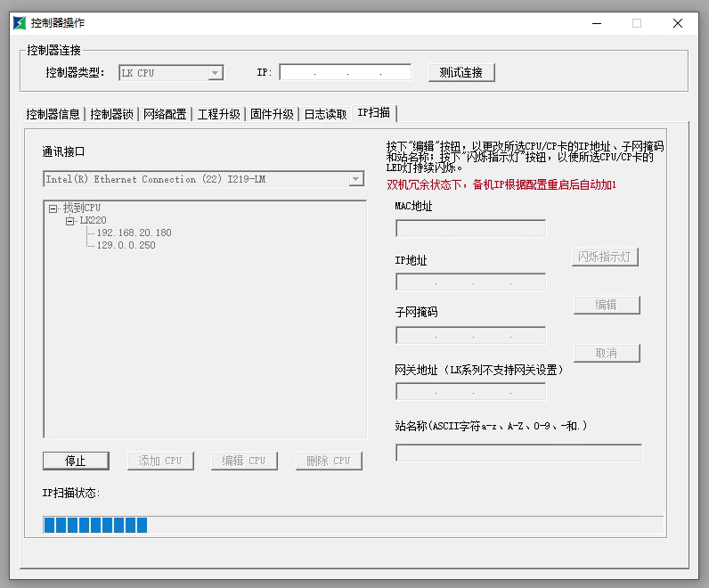This screenshot has height=588, width=709.
Task: Click the IP地址 input field
Action: 470,282
